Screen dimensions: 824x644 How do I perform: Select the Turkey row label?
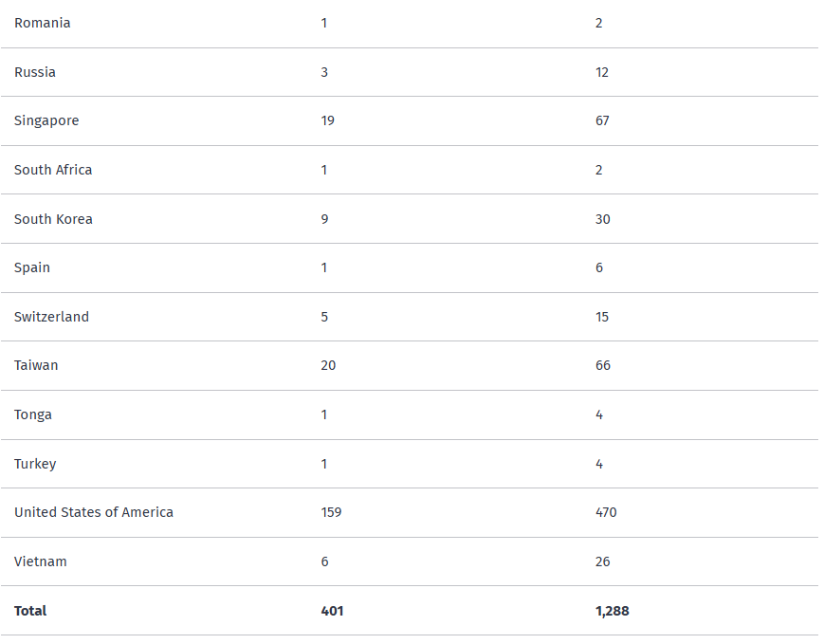coord(35,464)
